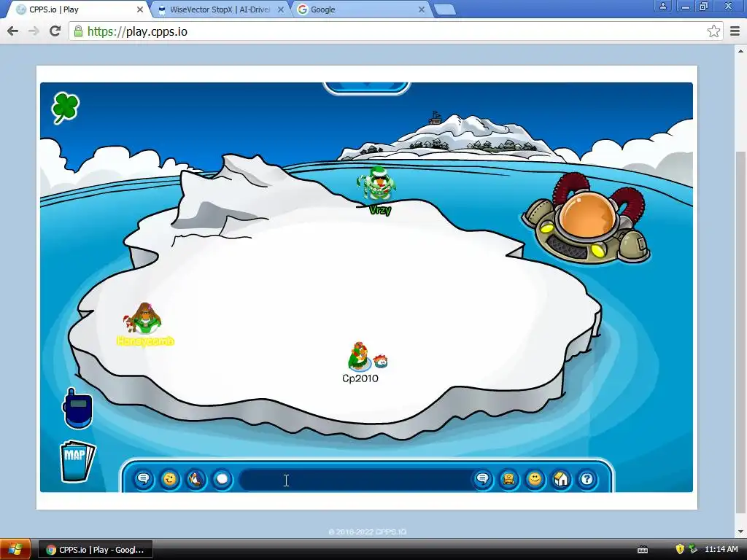Open a new browser tab
The width and height of the screenshot is (747, 560).
(445, 9)
